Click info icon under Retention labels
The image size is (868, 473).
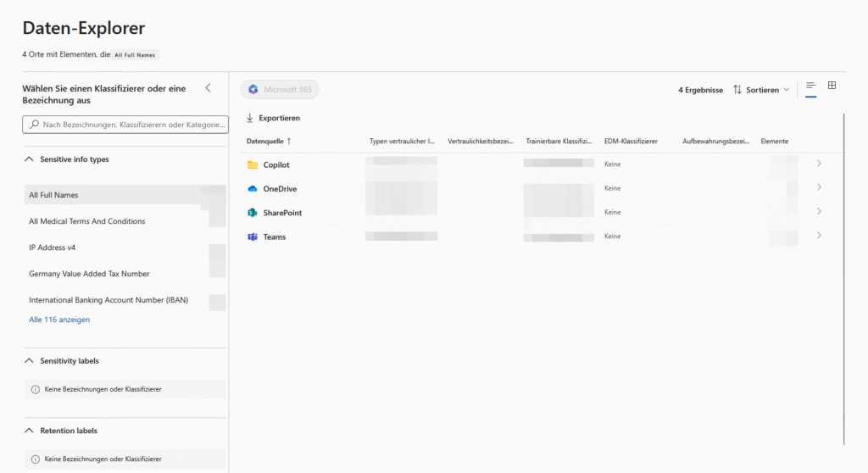[x=36, y=459]
